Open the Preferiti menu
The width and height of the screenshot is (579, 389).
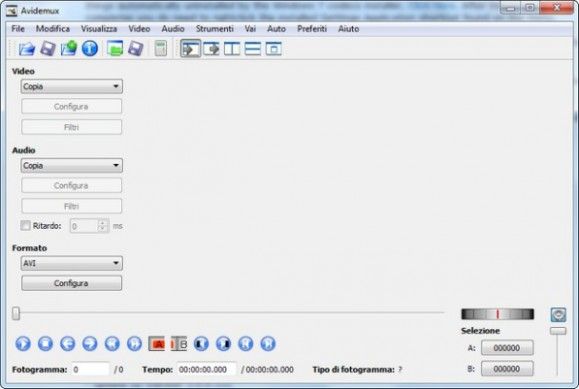312,29
